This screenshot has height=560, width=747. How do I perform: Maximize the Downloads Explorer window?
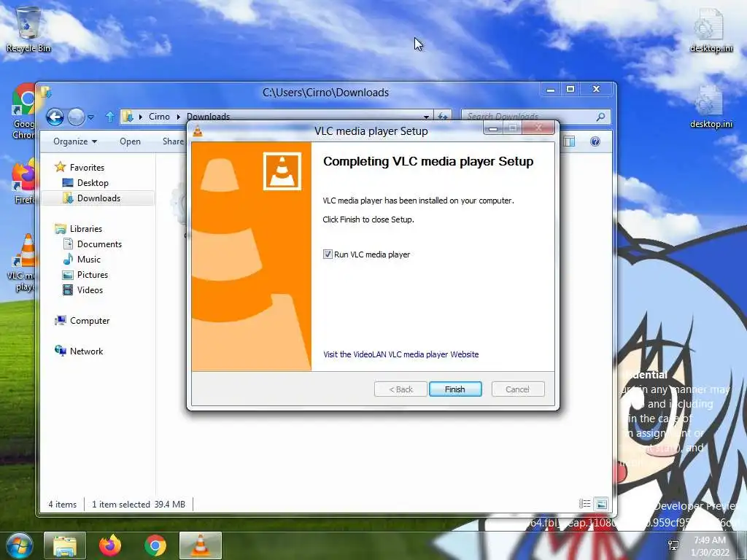[x=570, y=89]
